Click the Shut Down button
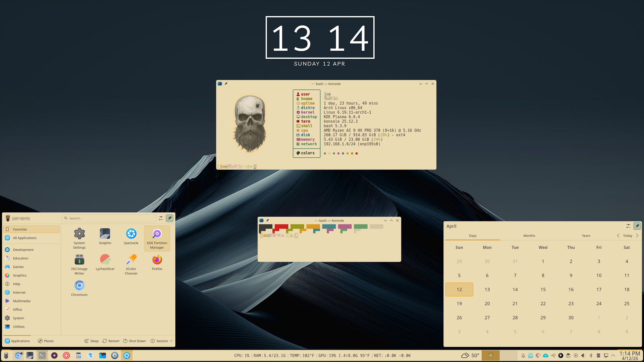The image size is (644, 362). (135, 341)
